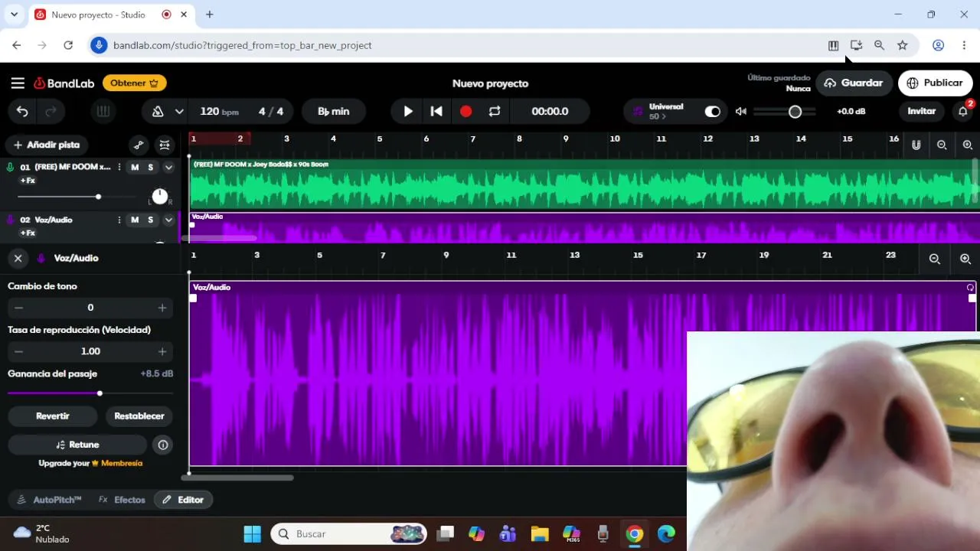Click Invitar to invite collaborators
This screenshot has width=980, height=551.
[x=922, y=112]
